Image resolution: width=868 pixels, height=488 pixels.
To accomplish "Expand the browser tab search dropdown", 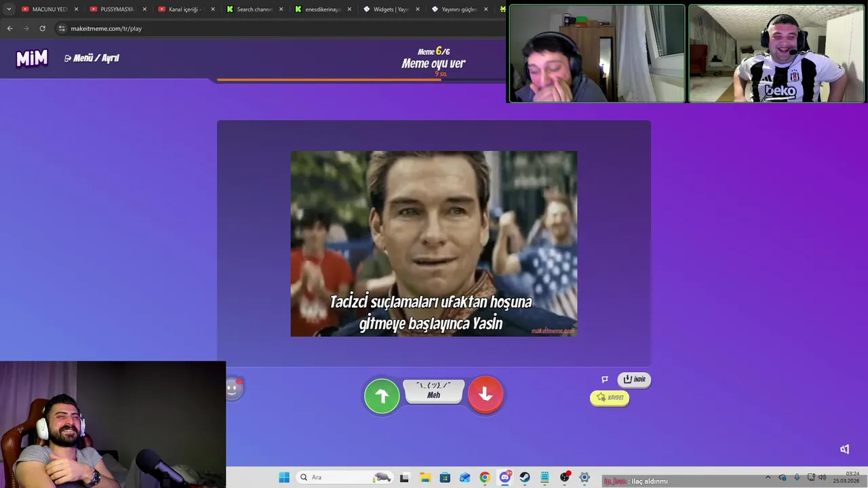I will (9, 9).
